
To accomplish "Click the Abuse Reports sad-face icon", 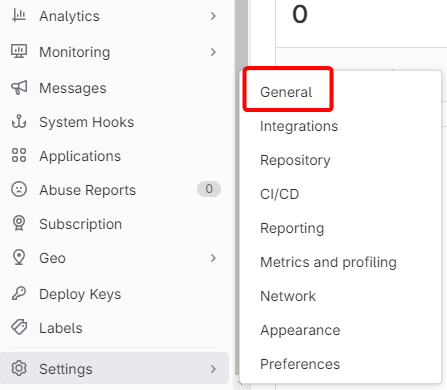I will pos(19,189).
